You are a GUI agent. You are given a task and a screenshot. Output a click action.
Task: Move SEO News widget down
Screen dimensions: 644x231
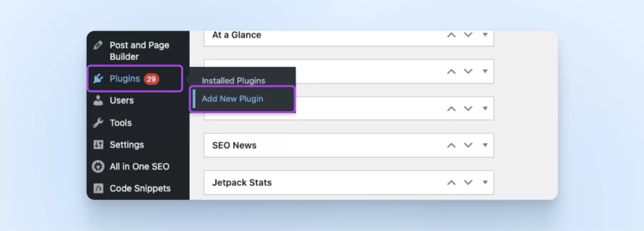[x=468, y=145]
